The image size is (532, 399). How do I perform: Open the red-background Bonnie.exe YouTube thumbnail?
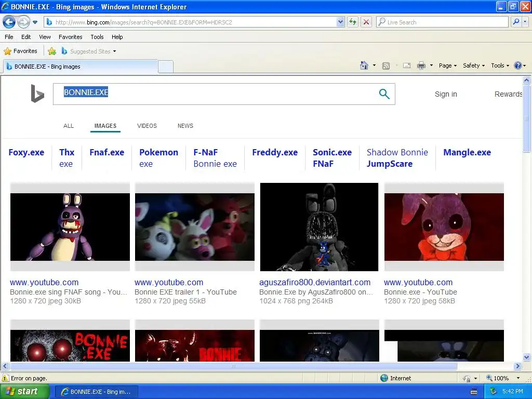tap(444, 227)
